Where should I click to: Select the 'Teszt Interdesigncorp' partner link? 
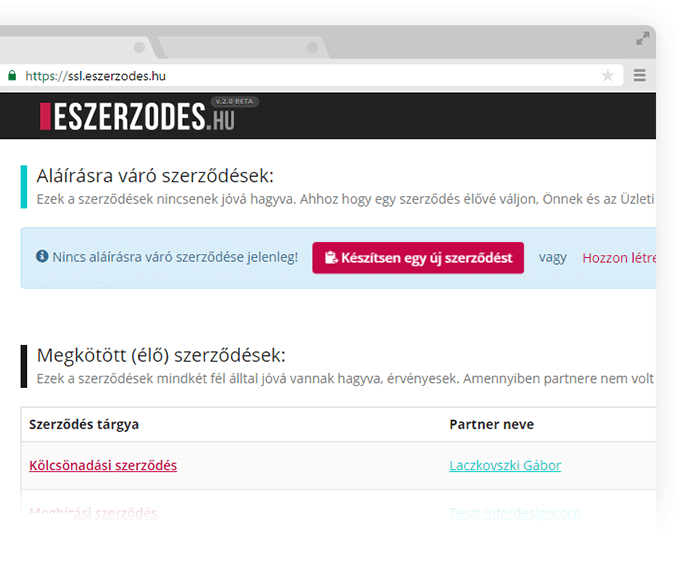[515, 513]
